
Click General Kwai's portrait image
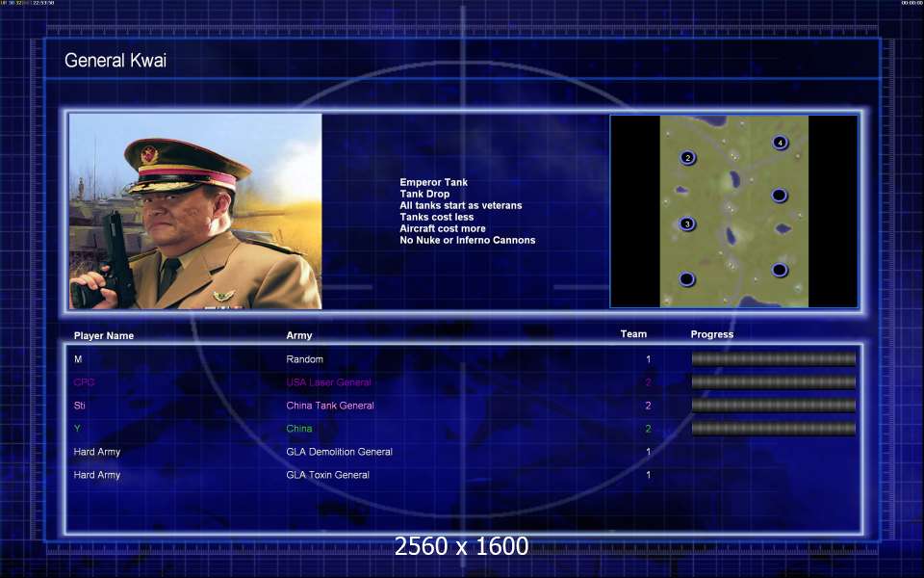[x=195, y=211]
